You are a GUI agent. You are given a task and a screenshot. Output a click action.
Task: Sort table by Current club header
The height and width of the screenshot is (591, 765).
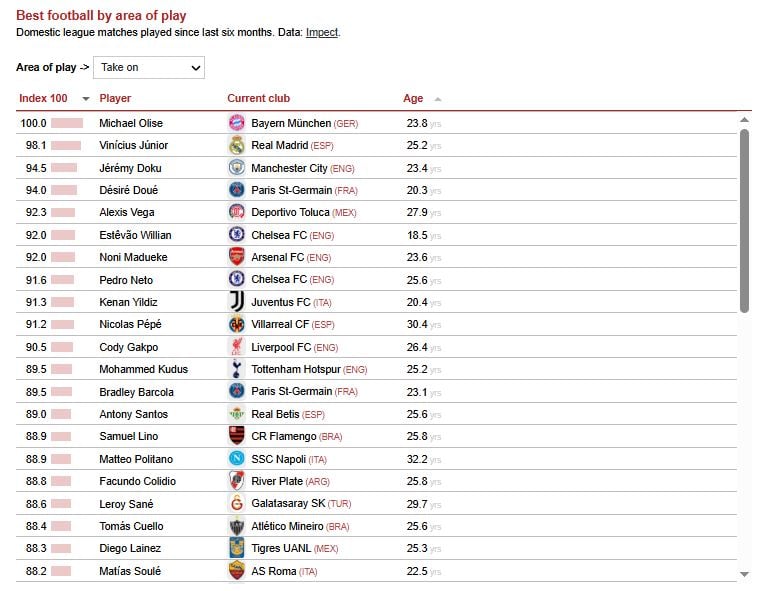pyautogui.click(x=258, y=98)
